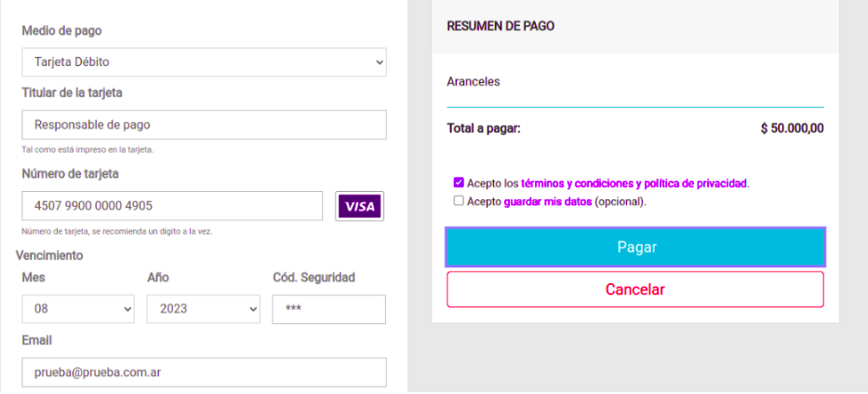Click the Email input field
Image resolution: width=868 pixels, height=394 pixels.
click(205, 373)
